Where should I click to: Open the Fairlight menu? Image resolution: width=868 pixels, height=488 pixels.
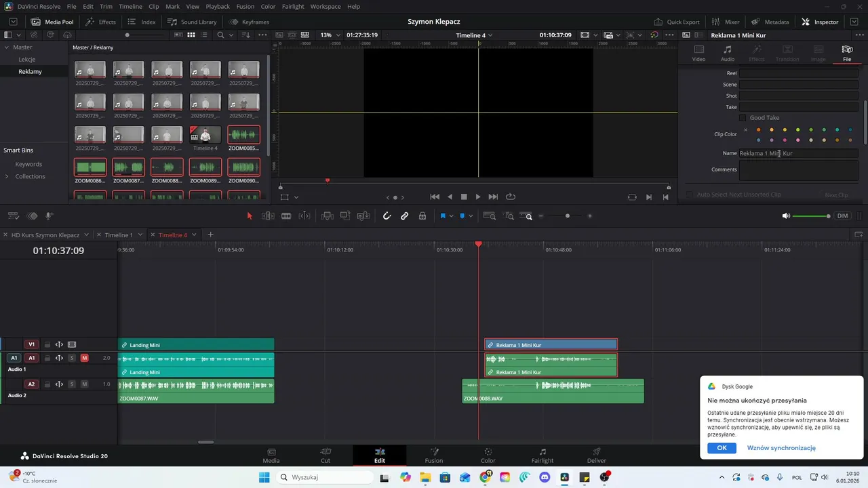click(x=293, y=6)
